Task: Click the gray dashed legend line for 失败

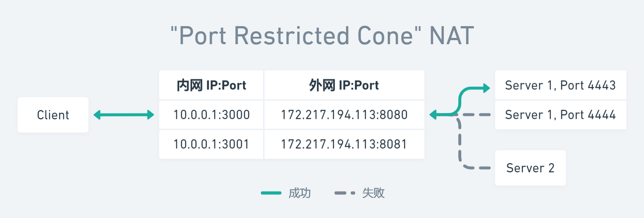Action: coord(344,193)
